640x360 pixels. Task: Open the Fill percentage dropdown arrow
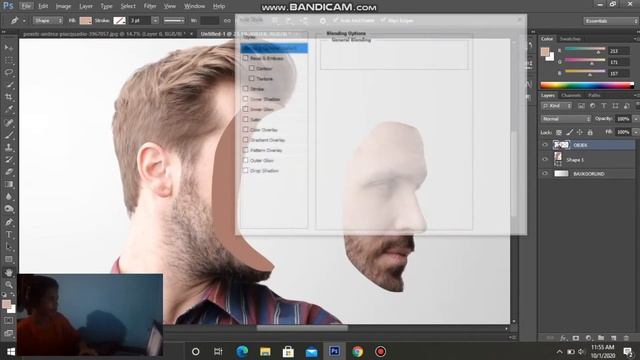[x=636, y=132]
